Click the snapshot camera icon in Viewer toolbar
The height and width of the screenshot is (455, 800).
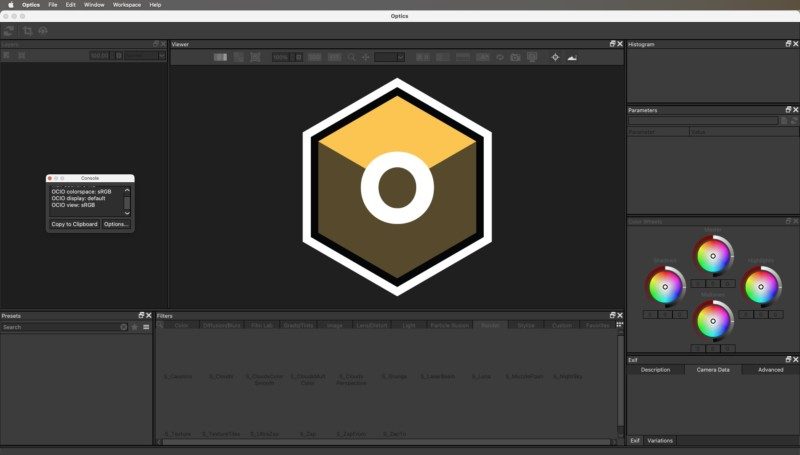[x=515, y=57]
